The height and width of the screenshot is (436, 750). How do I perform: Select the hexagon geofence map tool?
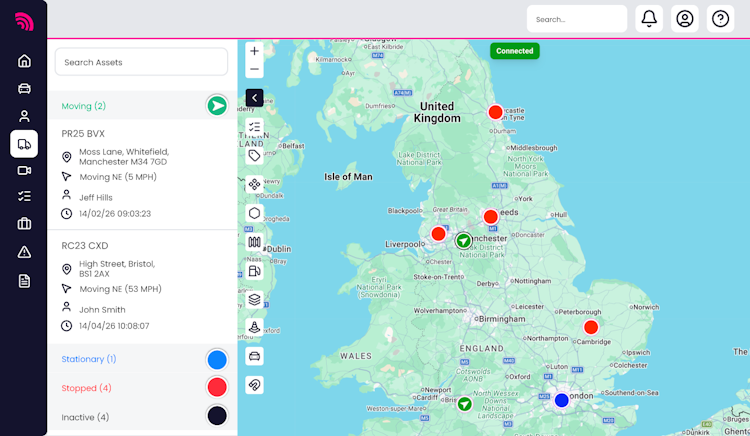click(x=254, y=213)
